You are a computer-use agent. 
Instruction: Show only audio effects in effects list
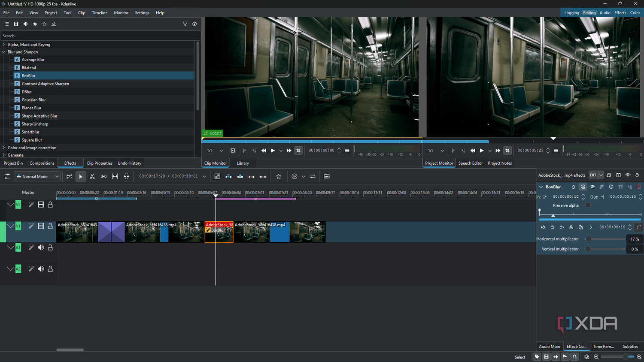click(25, 24)
